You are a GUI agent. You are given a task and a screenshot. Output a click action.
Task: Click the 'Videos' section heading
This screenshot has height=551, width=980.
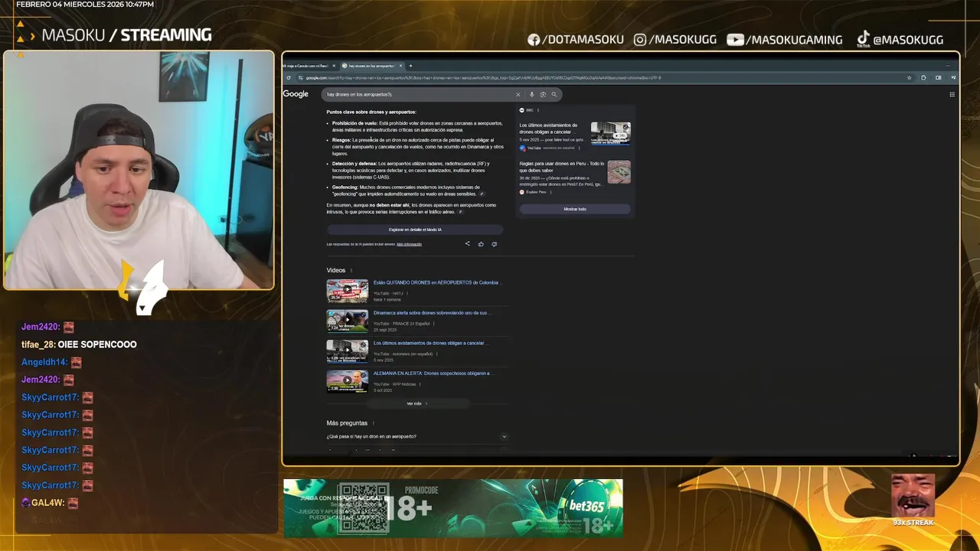coord(336,270)
